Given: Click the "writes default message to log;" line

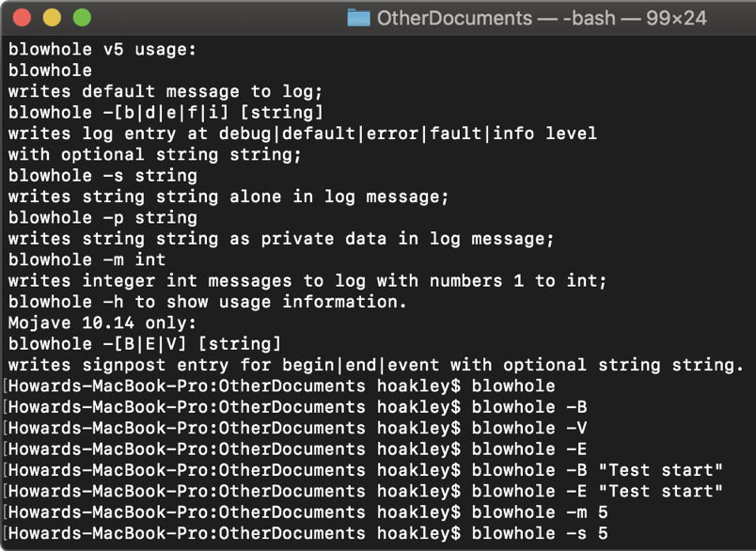Looking at the screenshot, I should coord(165,91).
